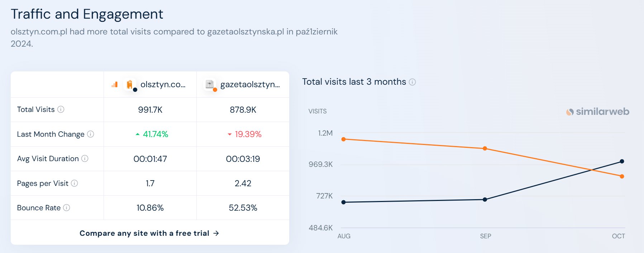Open the Compare any site with a free trial link
This screenshot has width=644, height=253.
pyautogui.click(x=149, y=233)
